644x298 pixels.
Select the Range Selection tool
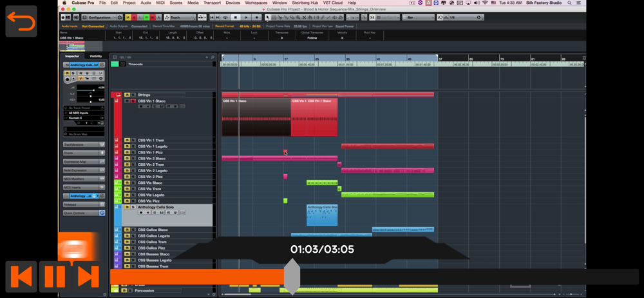(x=274, y=17)
